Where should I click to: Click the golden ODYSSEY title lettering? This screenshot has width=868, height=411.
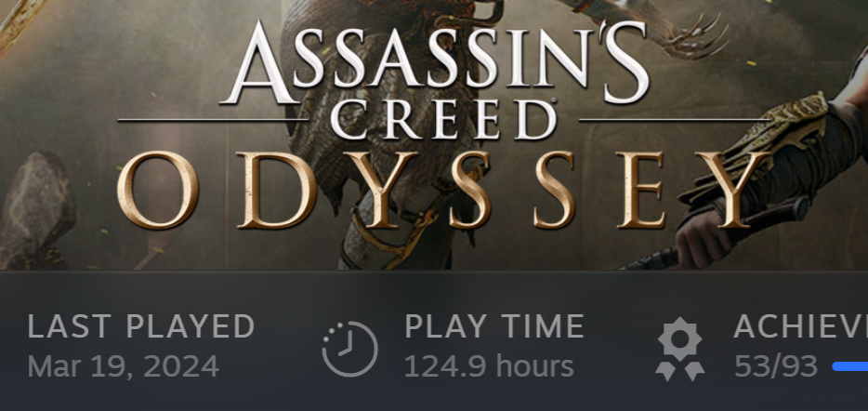(x=443, y=190)
